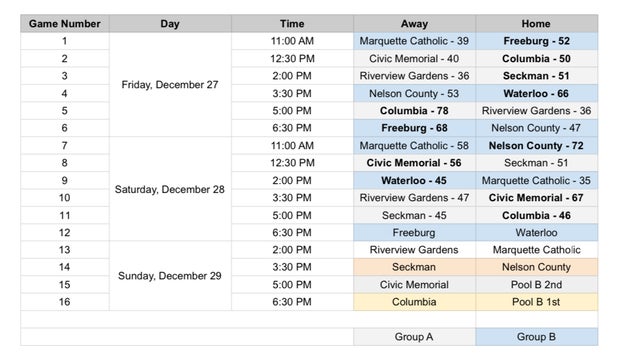Select the Pool B 1st cell

point(536,302)
